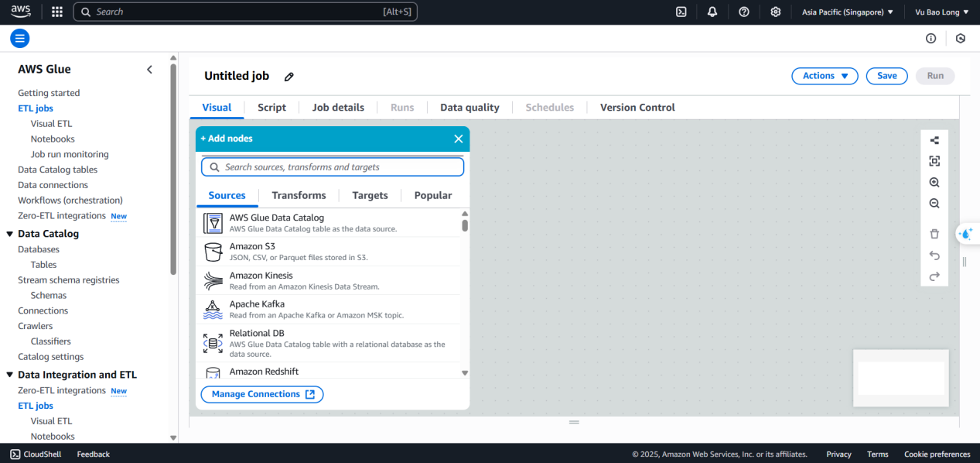Click the Run button
980x463 pixels.
pyautogui.click(x=935, y=76)
